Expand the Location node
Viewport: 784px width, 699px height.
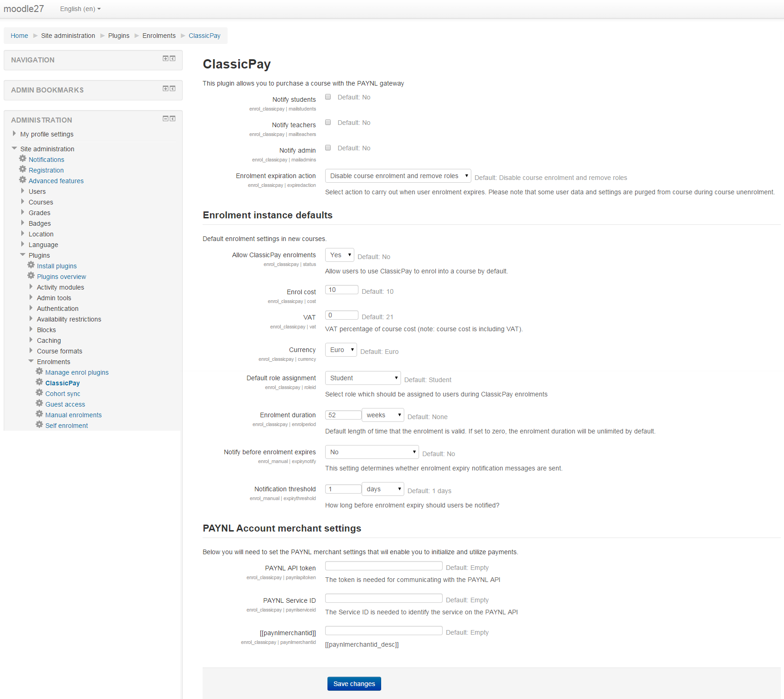pyautogui.click(x=23, y=234)
